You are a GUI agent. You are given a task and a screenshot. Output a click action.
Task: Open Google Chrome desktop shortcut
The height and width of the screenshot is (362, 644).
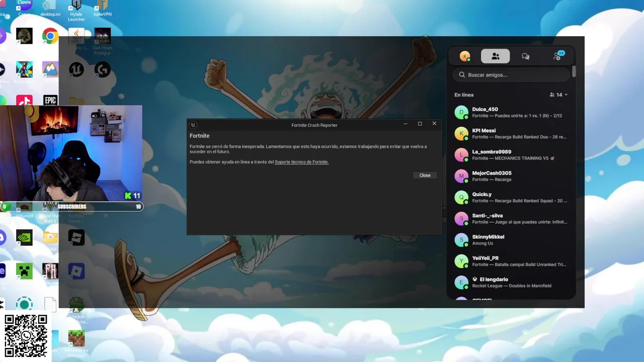[50, 36]
